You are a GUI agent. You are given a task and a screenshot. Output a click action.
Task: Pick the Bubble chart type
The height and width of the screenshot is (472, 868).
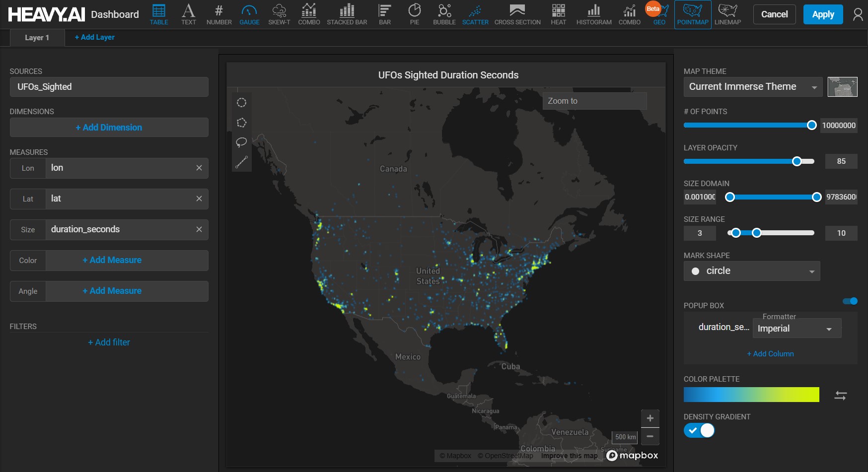(x=444, y=14)
